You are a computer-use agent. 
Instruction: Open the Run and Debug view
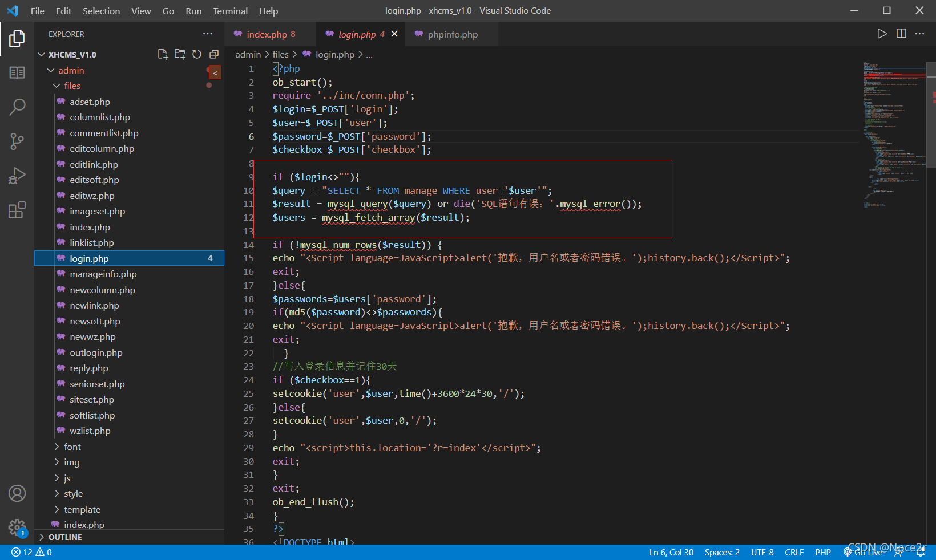[x=17, y=175]
